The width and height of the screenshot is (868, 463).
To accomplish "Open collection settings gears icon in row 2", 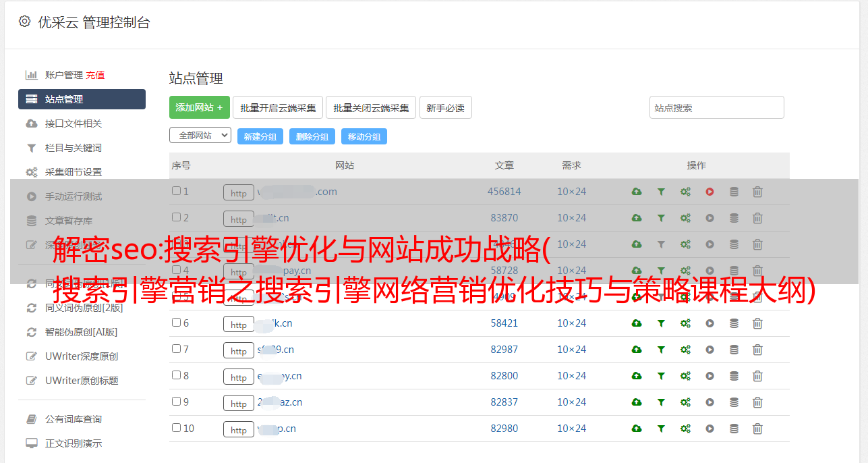I will point(685,218).
